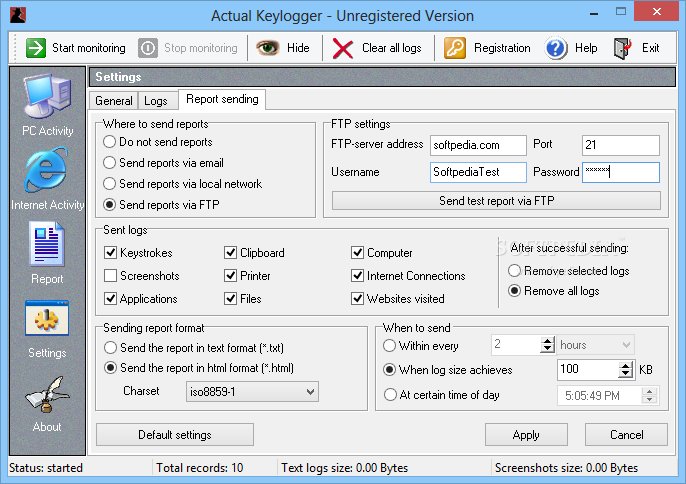Maximize the Actual Keylogger window
686x484 pixels.
coord(620,12)
